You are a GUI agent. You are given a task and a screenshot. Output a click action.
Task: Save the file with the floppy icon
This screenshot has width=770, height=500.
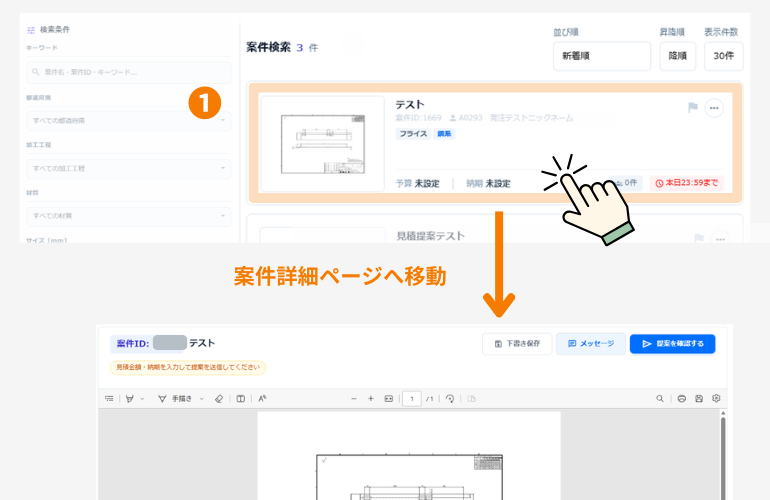699,398
